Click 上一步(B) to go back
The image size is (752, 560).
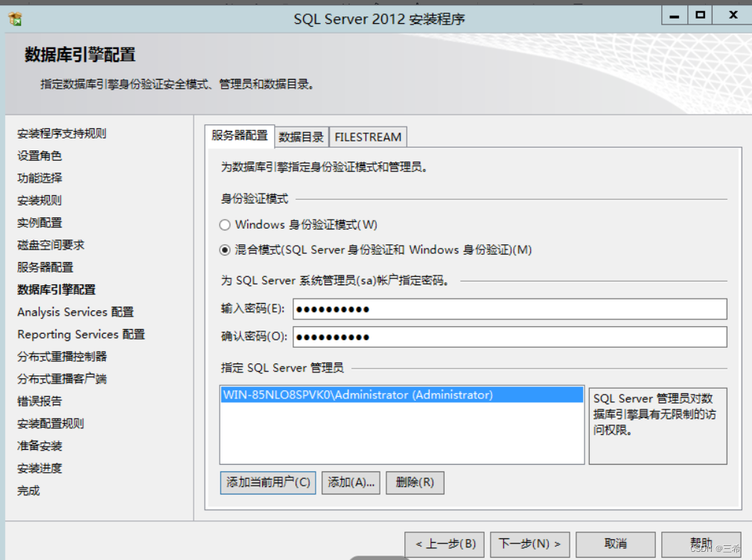coord(443,544)
